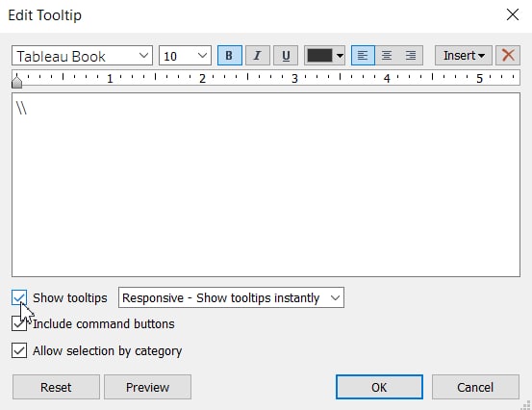Image resolution: width=532 pixels, height=410 pixels.
Task: Open Responsive tooltip behavior dropdown
Action: [x=231, y=297]
